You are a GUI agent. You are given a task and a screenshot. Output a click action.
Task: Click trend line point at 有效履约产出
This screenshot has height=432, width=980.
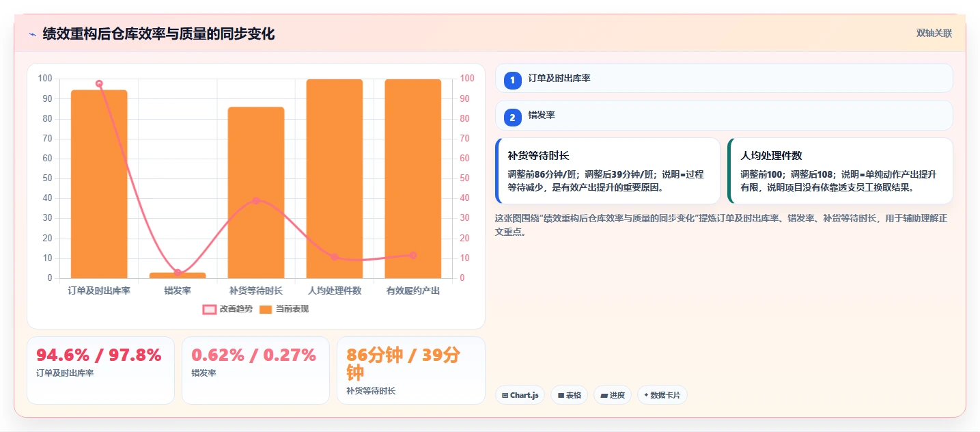point(413,255)
